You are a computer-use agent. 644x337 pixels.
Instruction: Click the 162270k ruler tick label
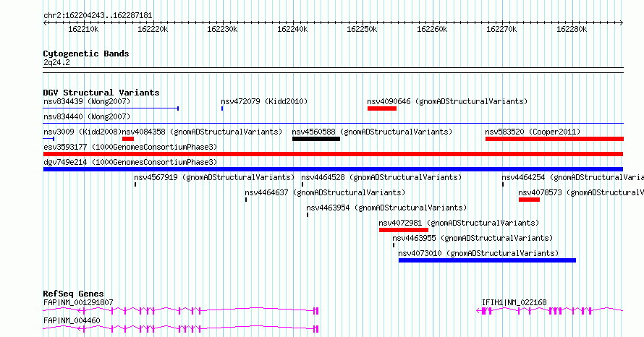[501, 29]
